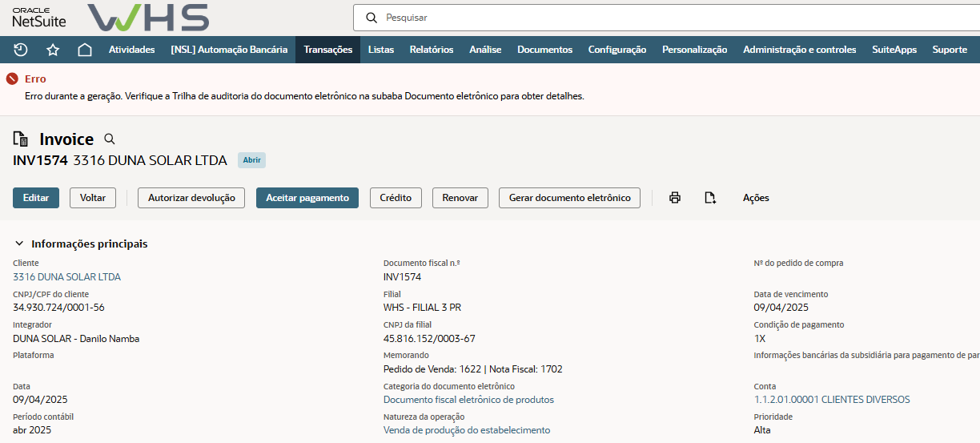Open the Relatórios menu

[431, 50]
